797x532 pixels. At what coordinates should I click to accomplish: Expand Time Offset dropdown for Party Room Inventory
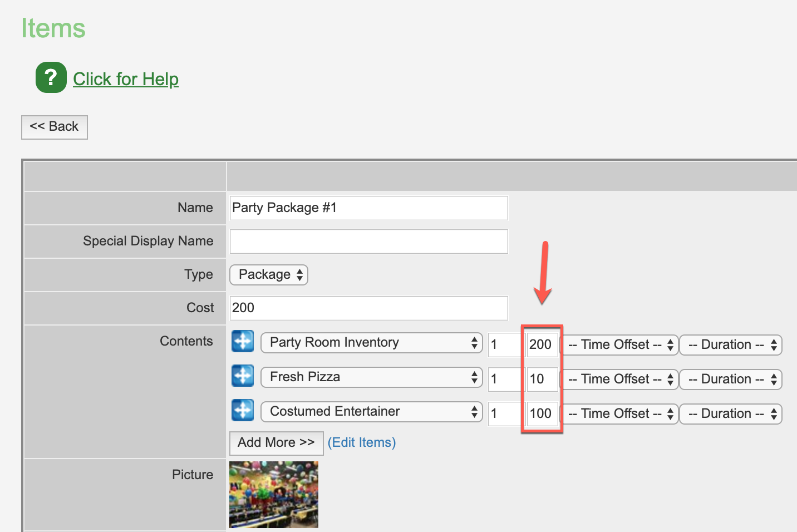pos(619,345)
